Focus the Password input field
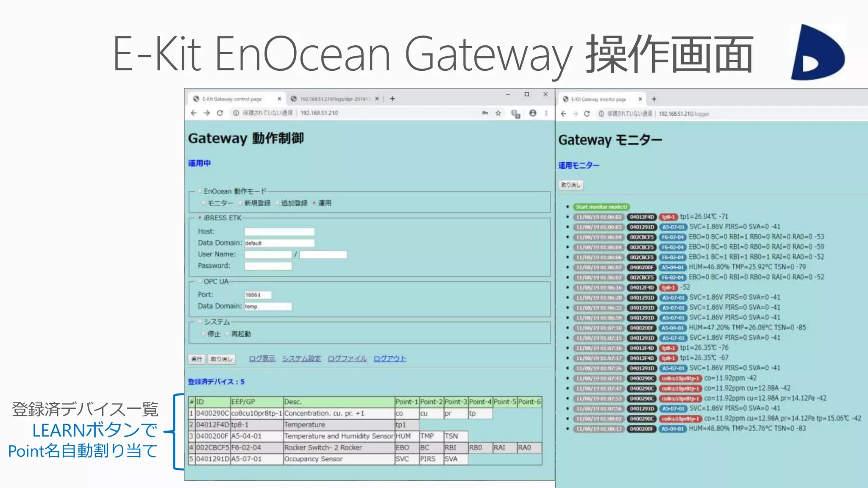The image size is (868, 488). click(268, 266)
